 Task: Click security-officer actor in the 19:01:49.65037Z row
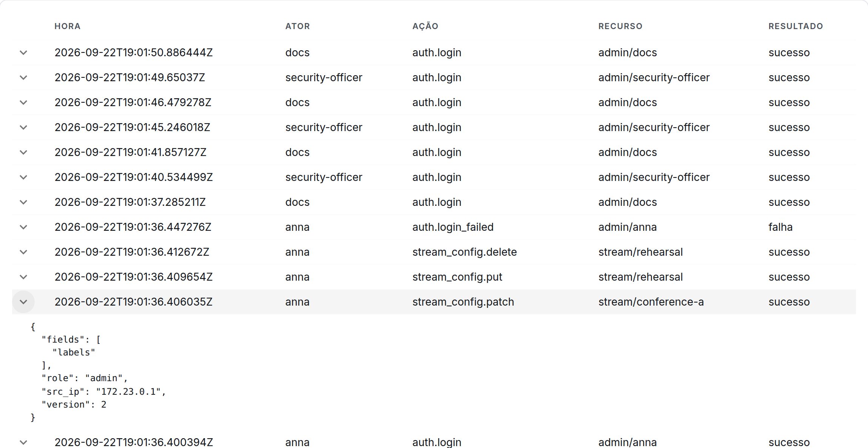point(324,77)
